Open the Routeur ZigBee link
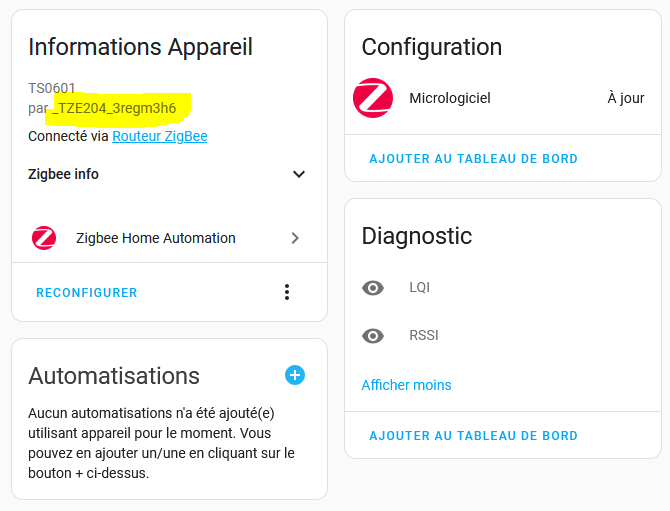This screenshot has height=511, width=670. (160, 136)
